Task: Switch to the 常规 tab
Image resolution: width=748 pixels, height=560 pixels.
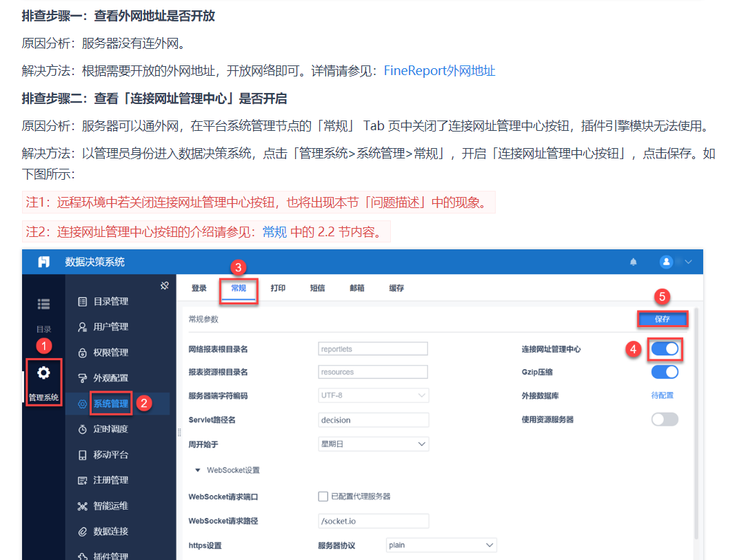Action: point(239,289)
